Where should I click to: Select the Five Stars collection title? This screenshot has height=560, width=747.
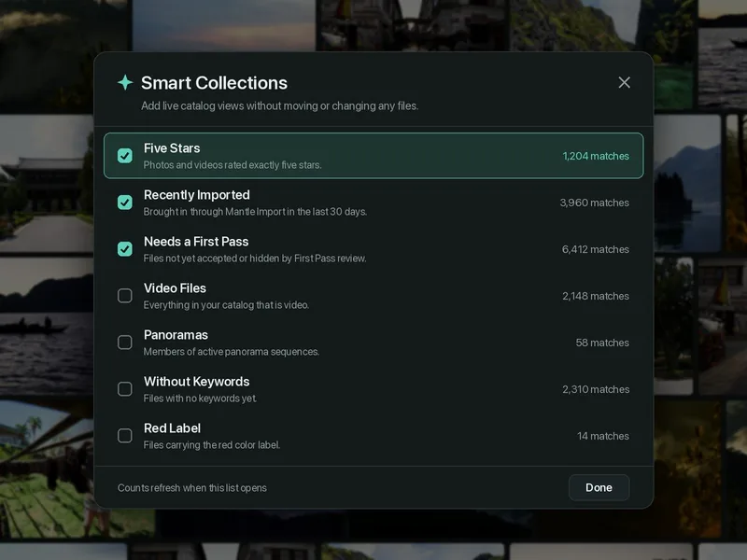172,148
